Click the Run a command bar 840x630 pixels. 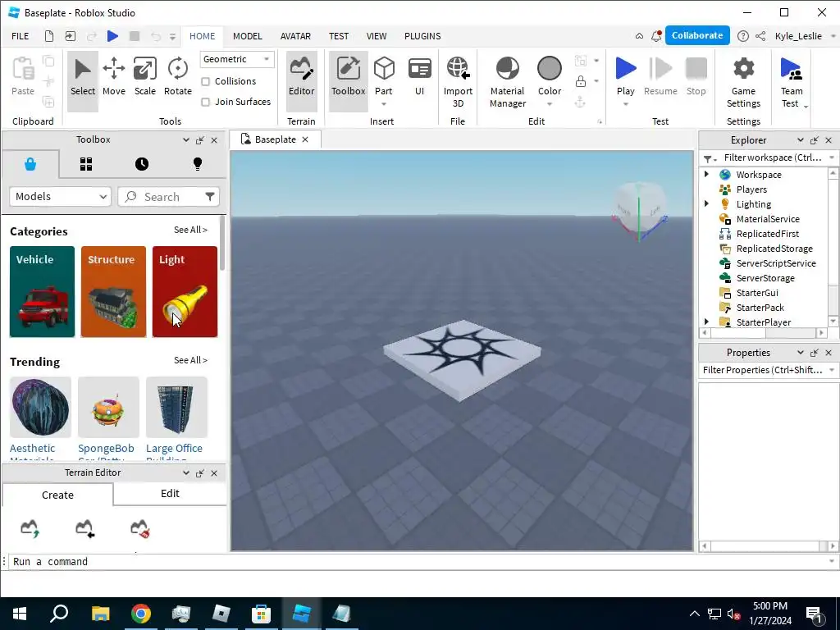click(418, 561)
